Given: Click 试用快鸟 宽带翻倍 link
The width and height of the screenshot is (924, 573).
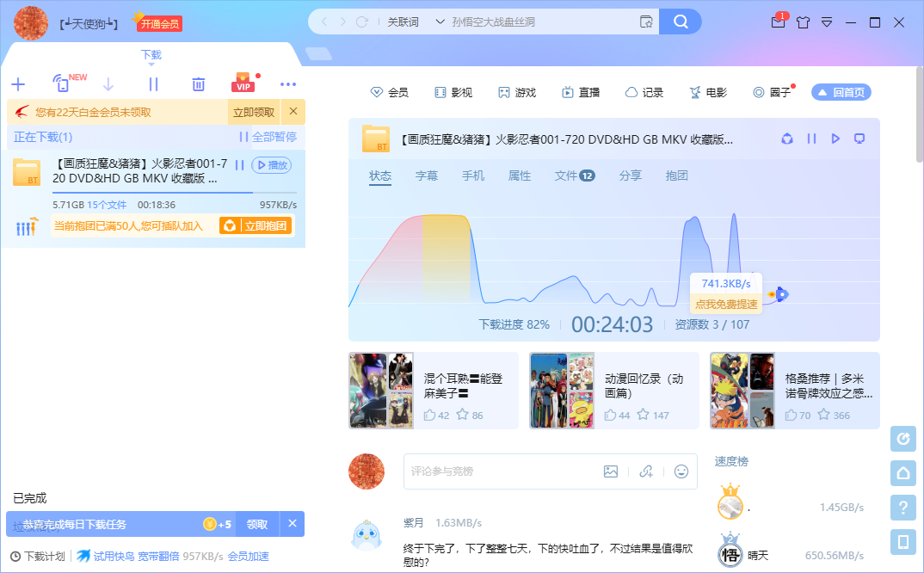Looking at the screenshot, I should (x=129, y=557).
